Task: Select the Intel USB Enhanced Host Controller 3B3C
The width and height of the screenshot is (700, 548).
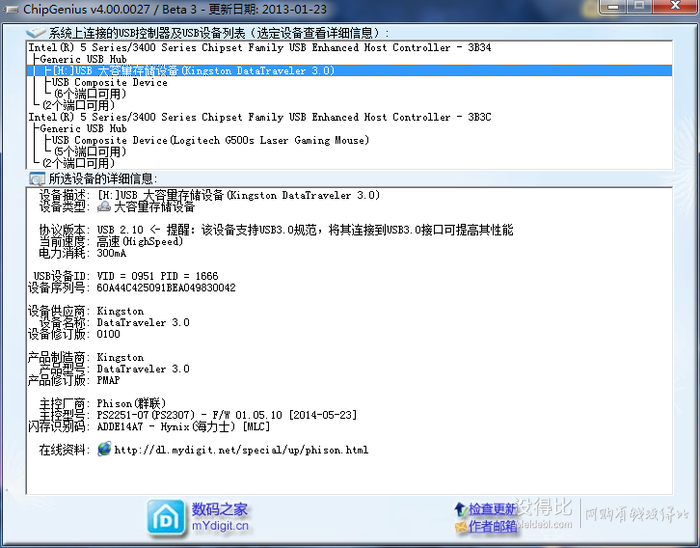Action: tap(260, 117)
